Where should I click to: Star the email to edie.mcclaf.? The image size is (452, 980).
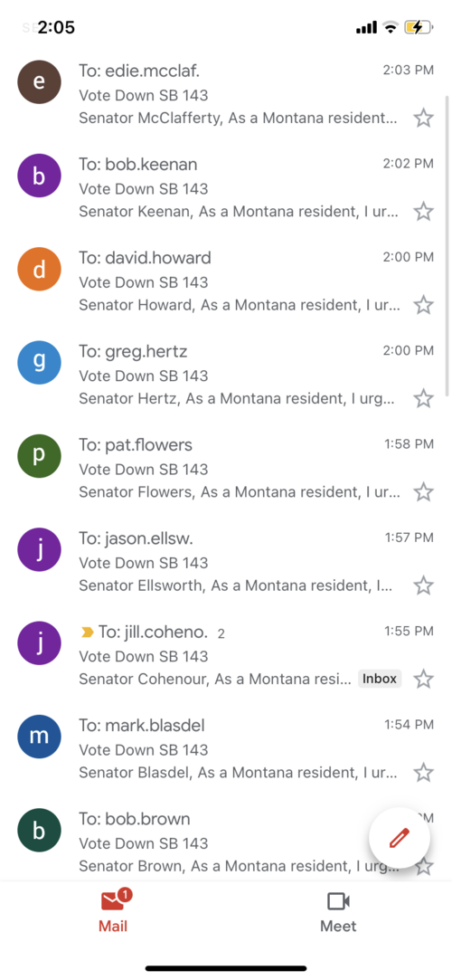tap(424, 118)
